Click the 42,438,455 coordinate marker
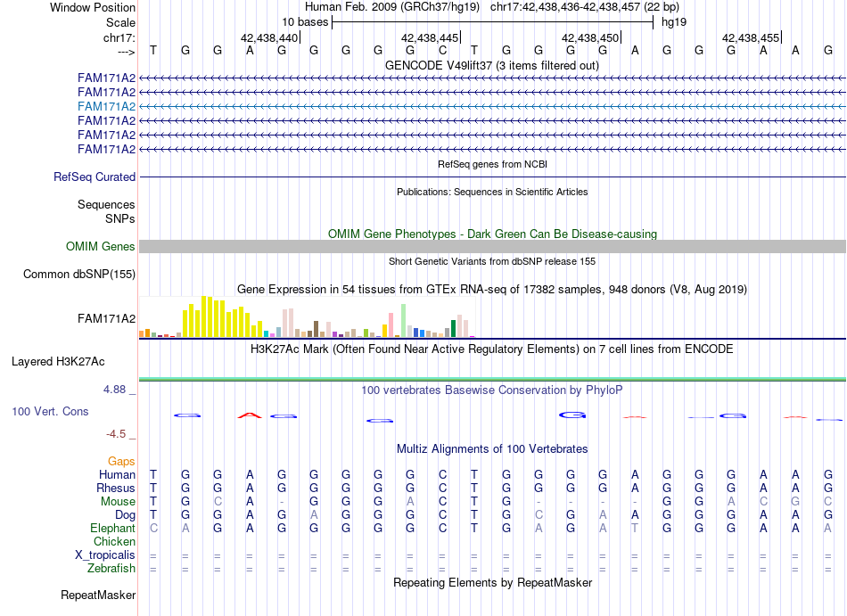The height and width of the screenshot is (616, 847). (751, 37)
